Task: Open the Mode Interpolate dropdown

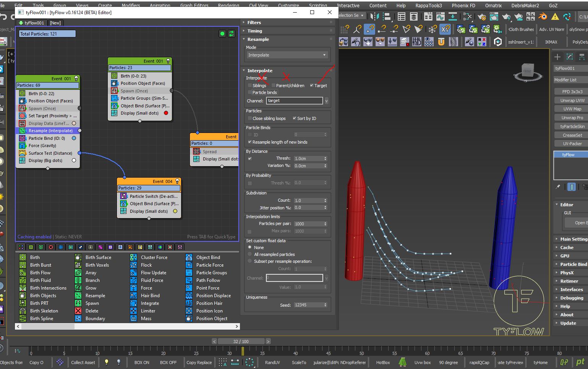Action: [x=287, y=55]
